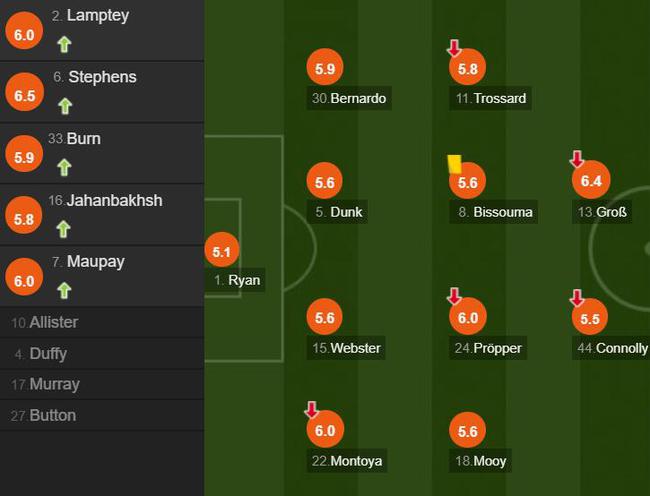Open unused substitute Allister row

[102, 322]
